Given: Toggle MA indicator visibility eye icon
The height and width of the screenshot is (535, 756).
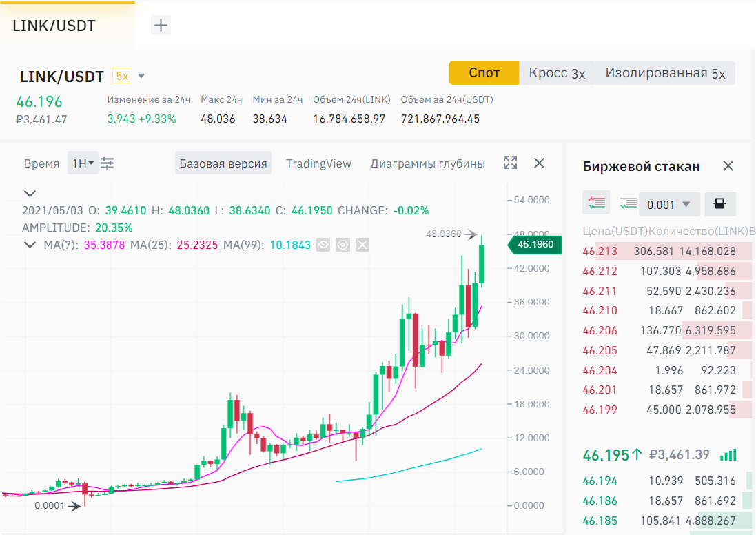Looking at the screenshot, I should 323,245.
